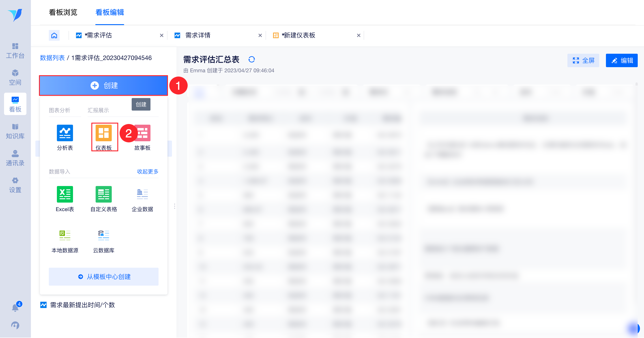Click the home icon tab
Image resolution: width=644 pixels, height=338 pixels.
[x=54, y=35]
